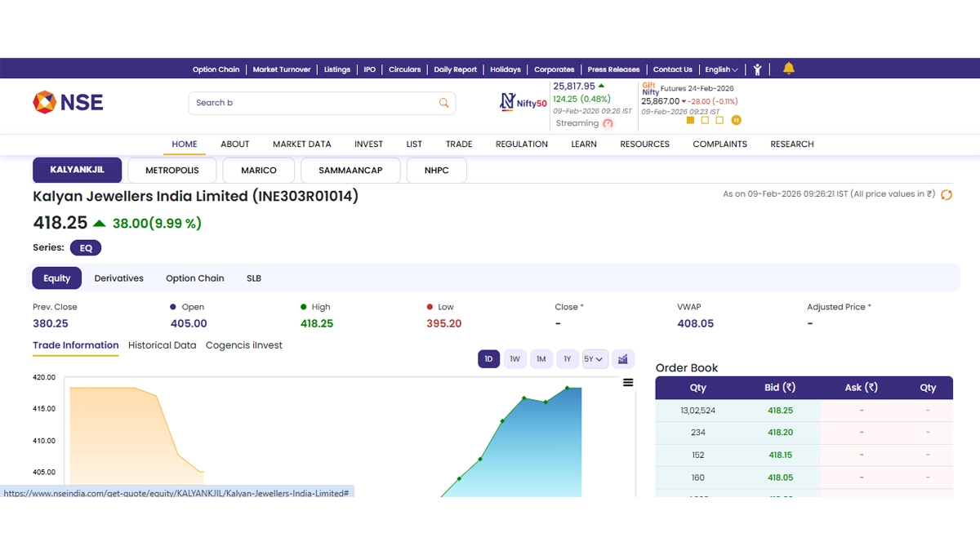Click the search magnifier icon
This screenshot has height=551, width=980.
[x=443, y=103]
